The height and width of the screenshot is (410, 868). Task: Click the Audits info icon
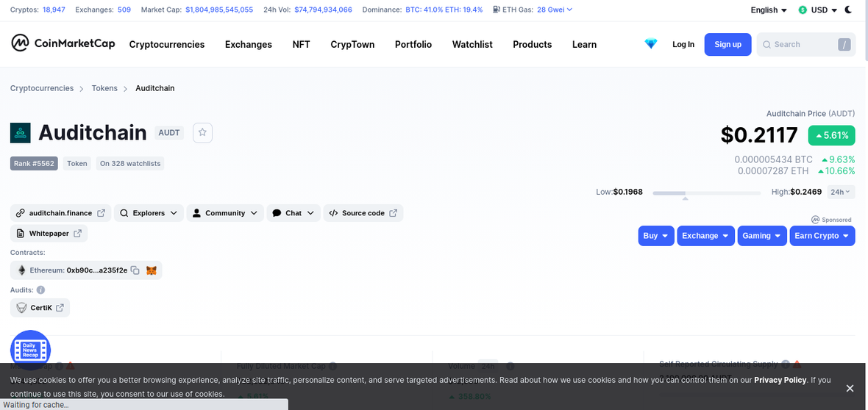click(x=40, y=290)
